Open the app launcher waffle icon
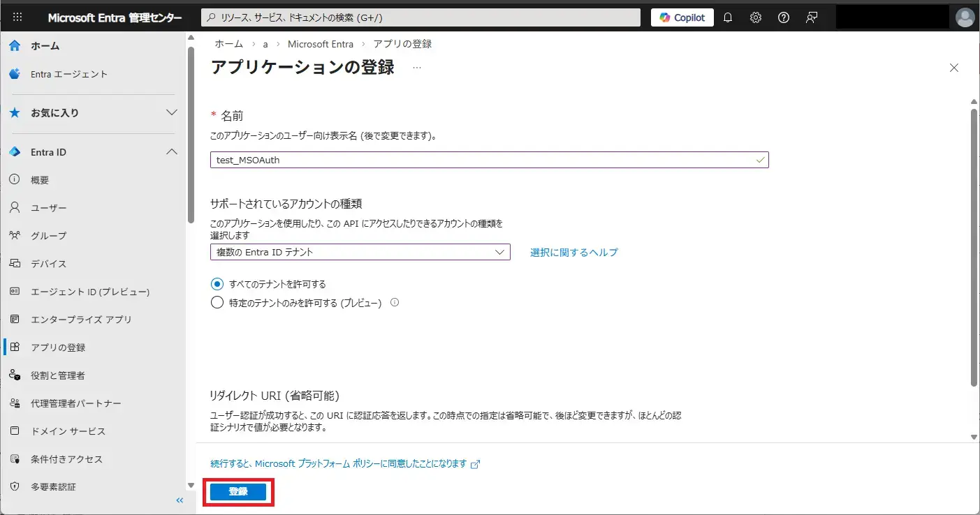Viewport: 980px width, 515px height. point(17,17)
